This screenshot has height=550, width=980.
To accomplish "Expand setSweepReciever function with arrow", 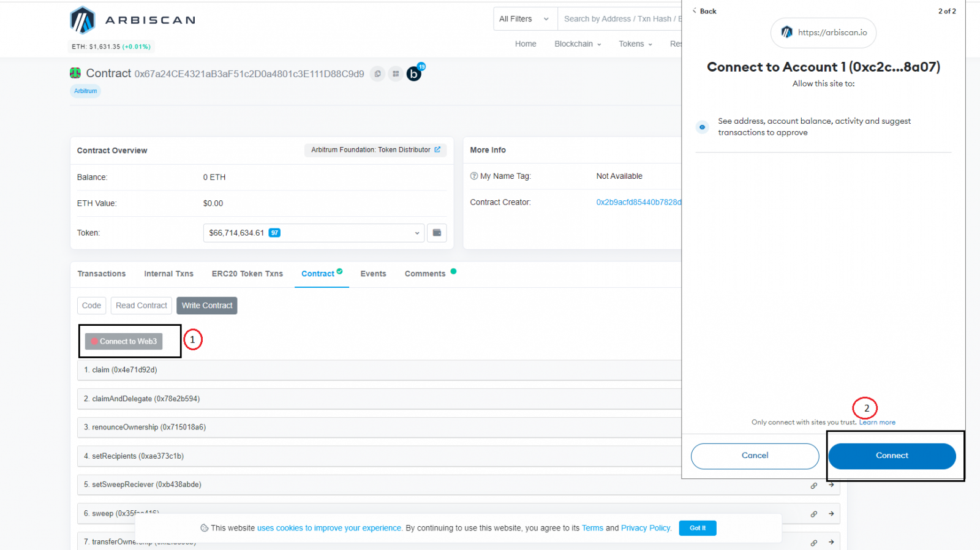I will pos(831,484).
